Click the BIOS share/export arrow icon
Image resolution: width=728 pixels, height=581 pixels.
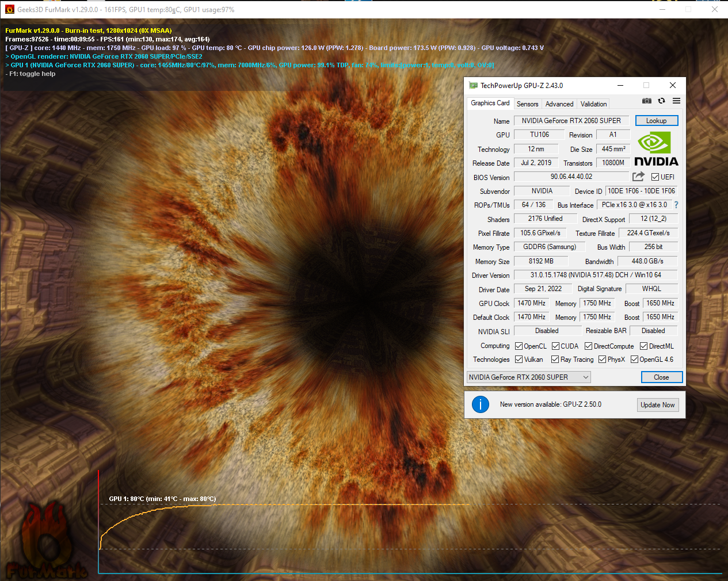click(638, 177)
